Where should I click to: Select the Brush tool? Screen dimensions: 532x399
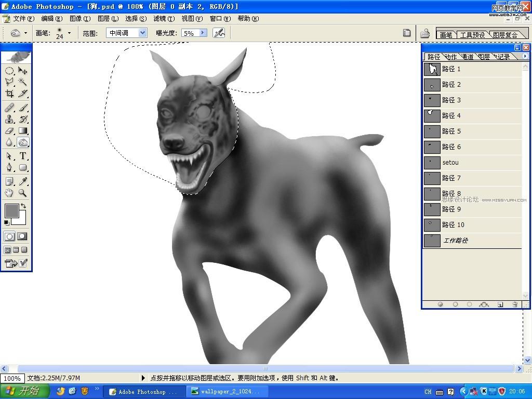(23, 108)
